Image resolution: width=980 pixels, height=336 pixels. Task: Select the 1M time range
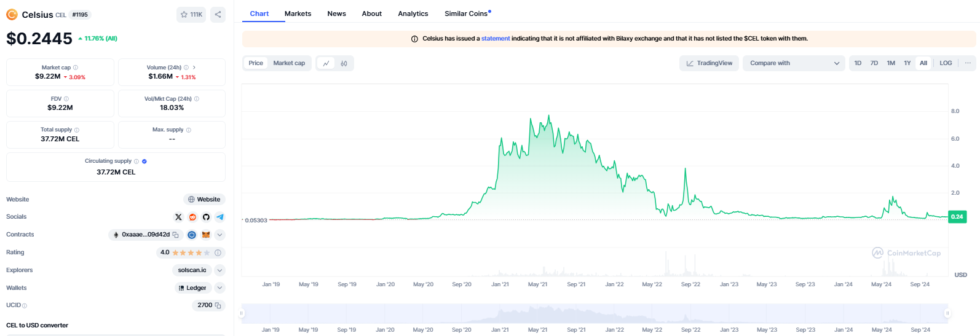tap(891, 63)
